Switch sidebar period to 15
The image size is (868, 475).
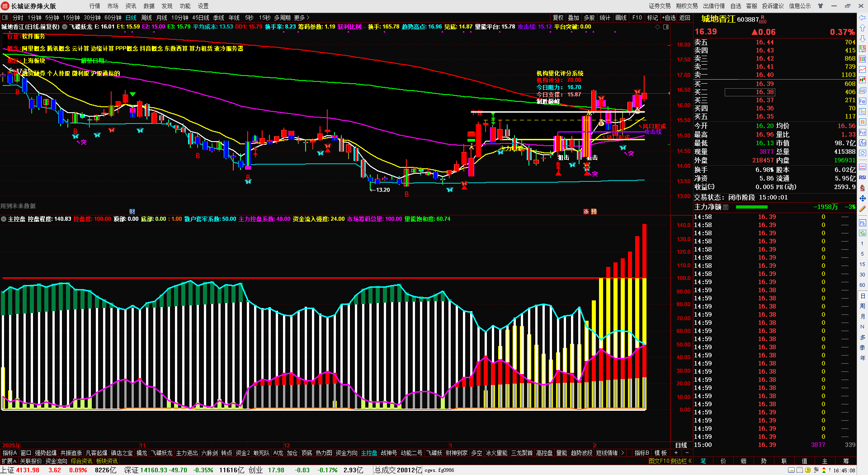point(863,264)
